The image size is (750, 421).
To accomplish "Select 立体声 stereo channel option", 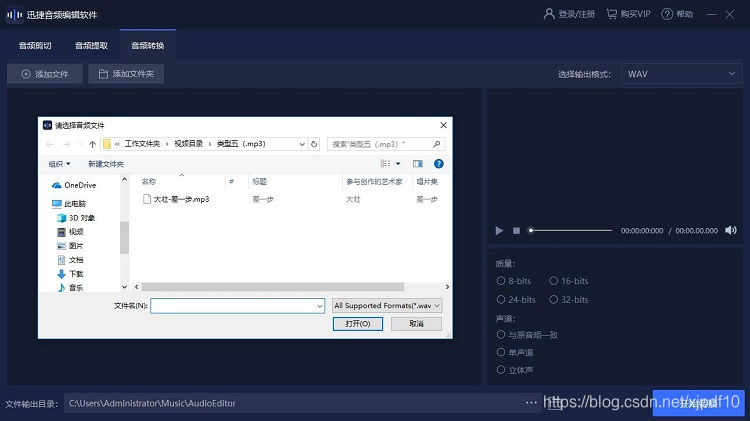I will tap(515, 370).
